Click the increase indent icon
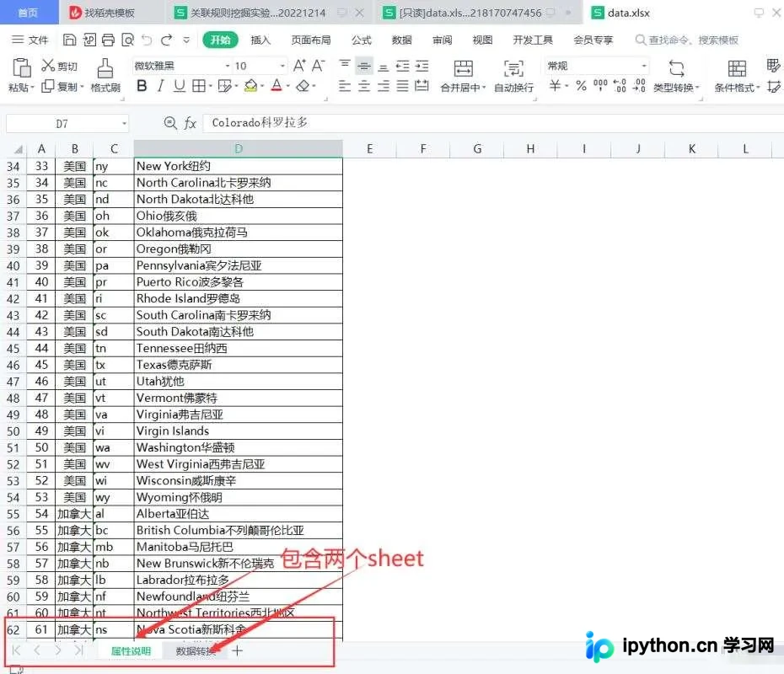This screenshot has height=674, width=784. 422,66
